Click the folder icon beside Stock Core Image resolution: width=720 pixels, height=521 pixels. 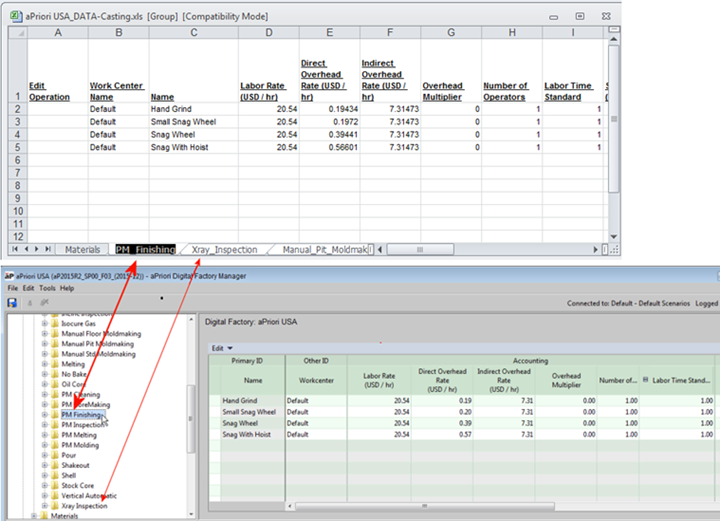[x=55, y=485]
